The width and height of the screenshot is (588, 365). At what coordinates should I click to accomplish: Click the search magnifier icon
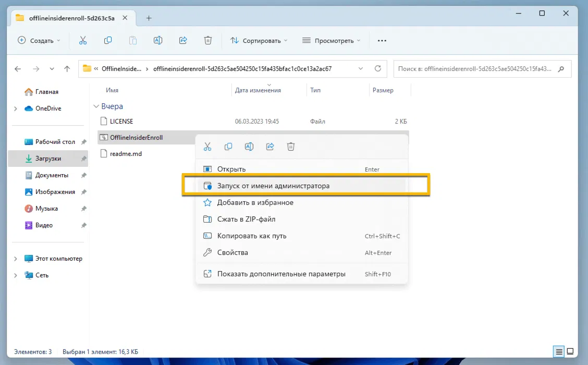561,69
